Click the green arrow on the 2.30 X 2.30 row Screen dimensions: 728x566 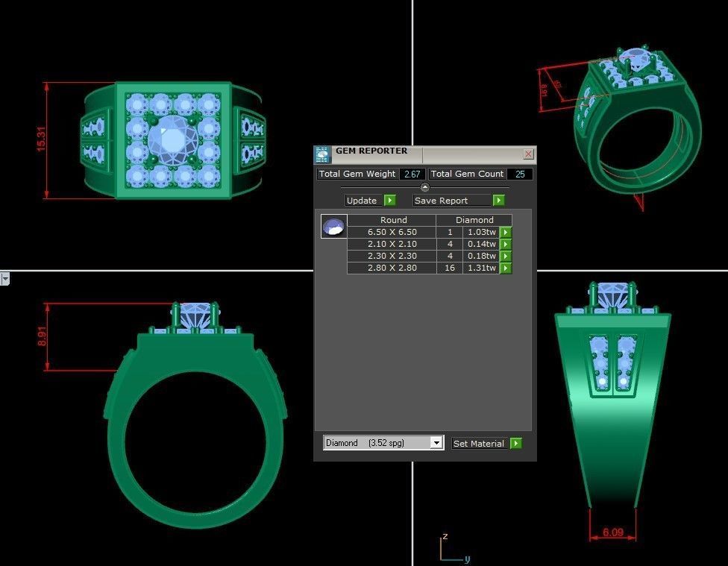pyautogui.click(x=506, y=256)
